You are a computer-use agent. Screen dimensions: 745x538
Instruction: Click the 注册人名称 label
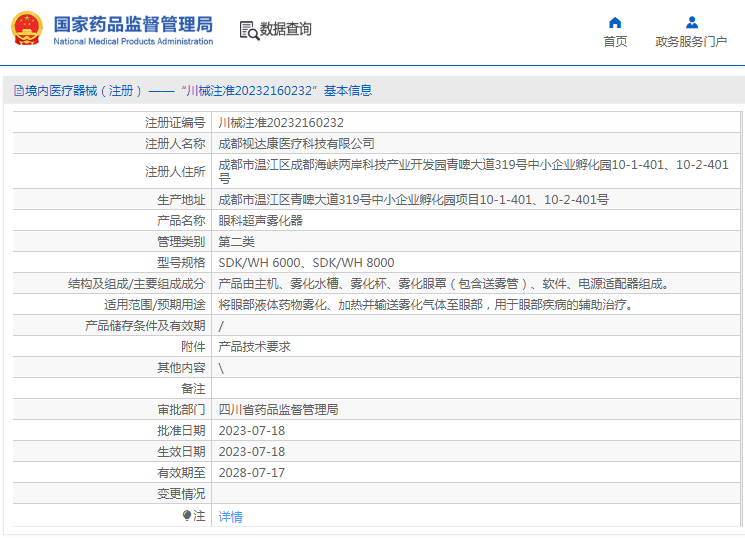[175, 144]
